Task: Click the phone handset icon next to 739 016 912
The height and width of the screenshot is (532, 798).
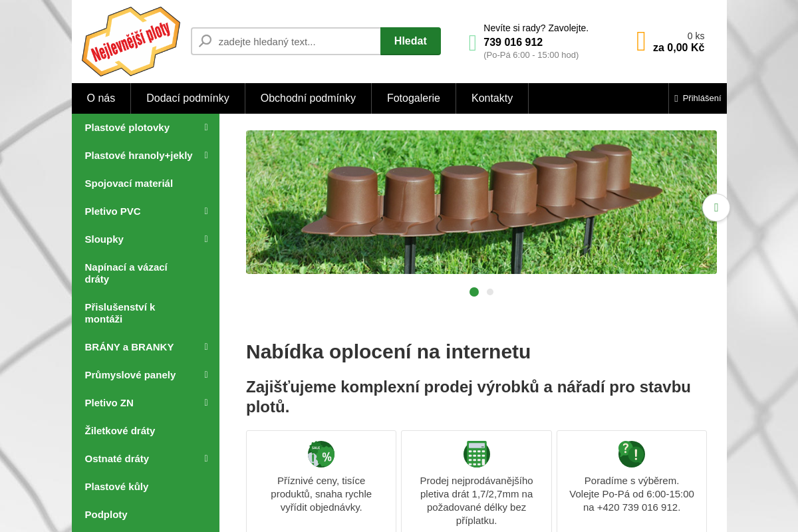Action: click(x=472, y=43)
